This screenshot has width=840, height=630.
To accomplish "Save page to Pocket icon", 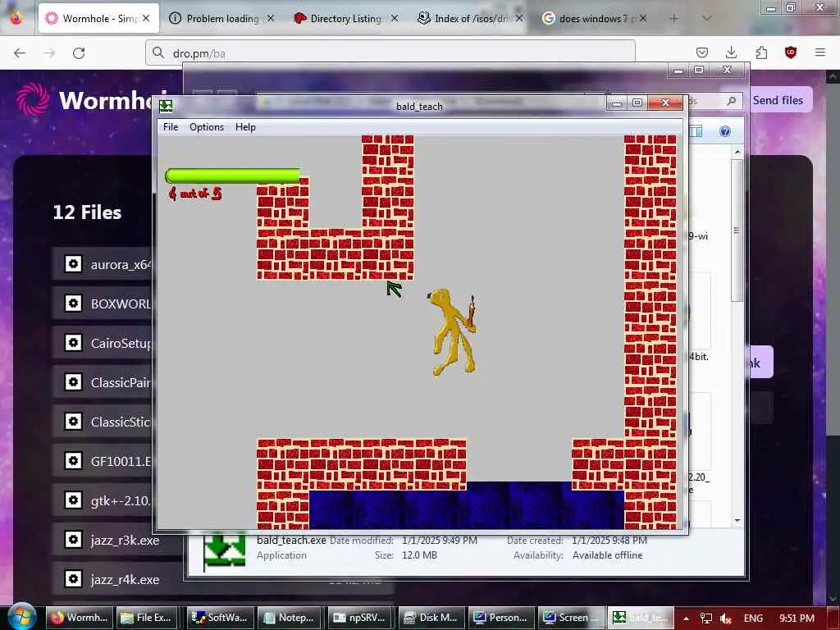I will (702, 52).
